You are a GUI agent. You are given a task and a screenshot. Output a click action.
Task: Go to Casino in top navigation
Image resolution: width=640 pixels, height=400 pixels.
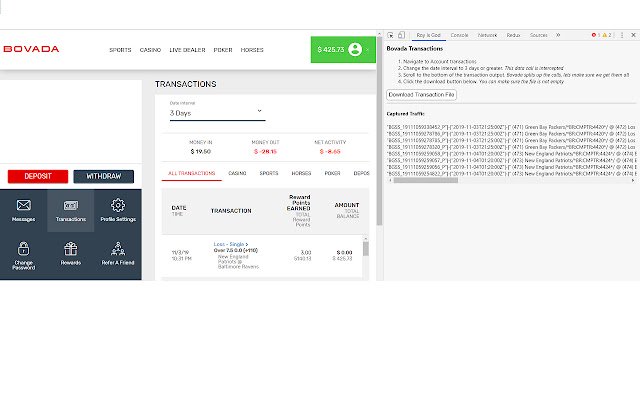(x=150, y=50)
